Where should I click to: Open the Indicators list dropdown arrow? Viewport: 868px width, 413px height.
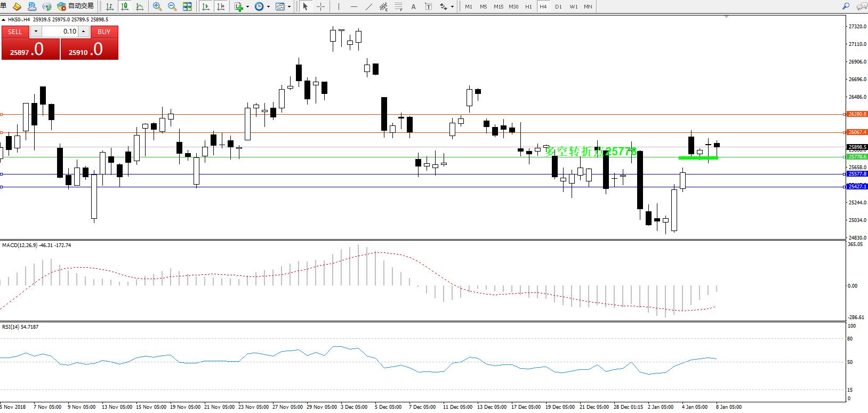click(247, 7)
